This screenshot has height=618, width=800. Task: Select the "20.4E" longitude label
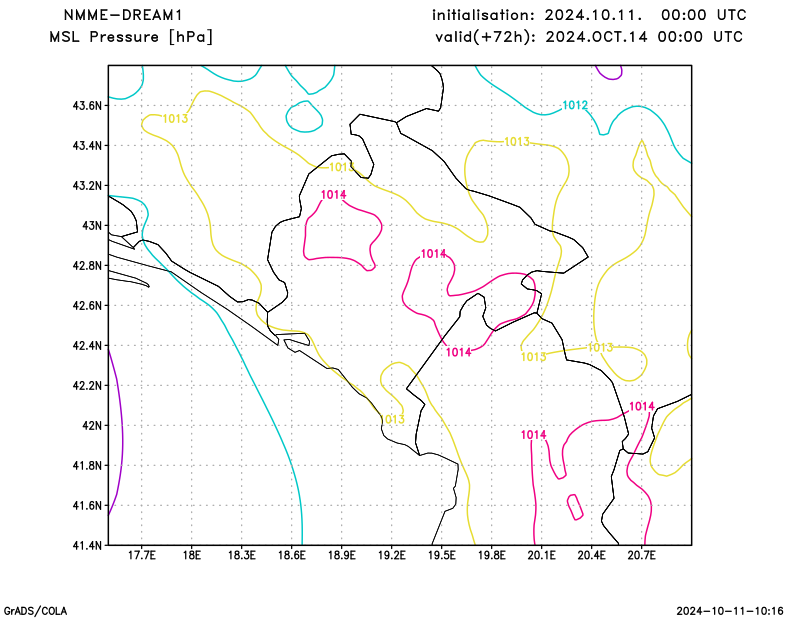coord(592,555)
